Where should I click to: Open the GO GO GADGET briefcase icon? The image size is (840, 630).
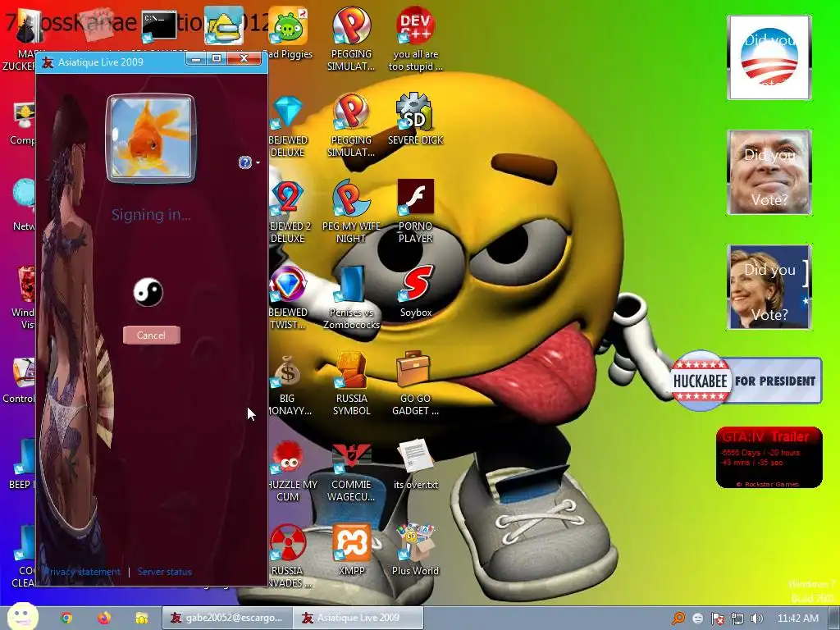pyautogui.click(x=415, y=384)
